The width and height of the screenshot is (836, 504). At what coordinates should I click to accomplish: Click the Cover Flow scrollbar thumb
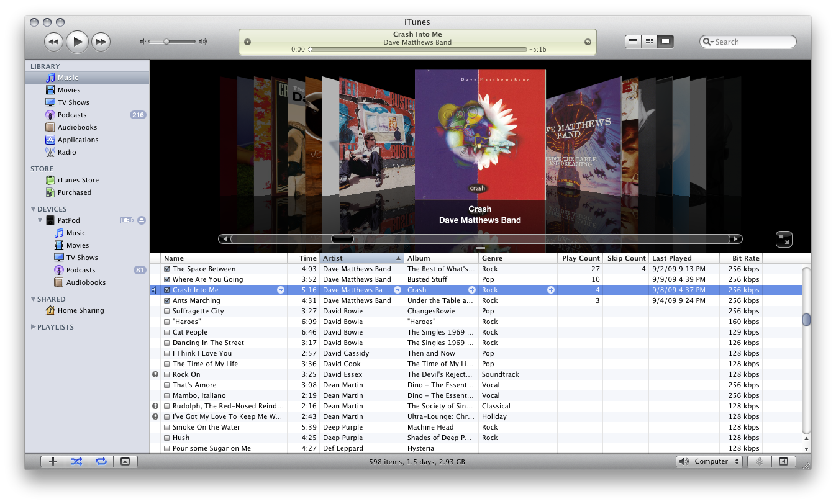tap(342, 239)
